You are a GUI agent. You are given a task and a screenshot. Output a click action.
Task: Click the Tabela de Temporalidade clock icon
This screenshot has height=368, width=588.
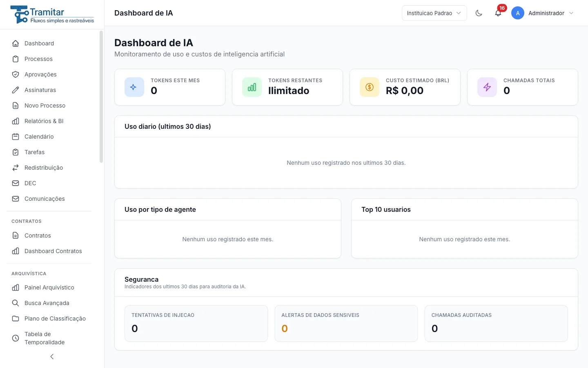pyautogui.click(x=16, y=338)
